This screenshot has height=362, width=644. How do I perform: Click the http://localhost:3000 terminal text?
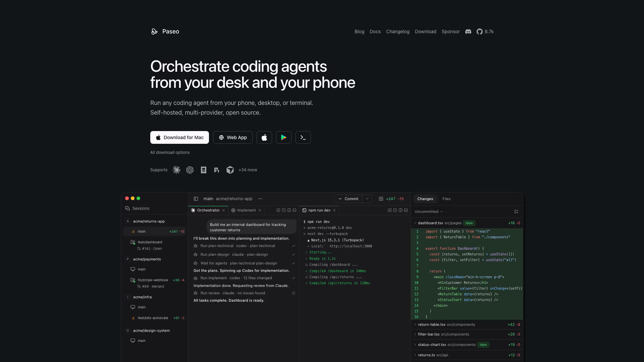[x=351, y=246]
